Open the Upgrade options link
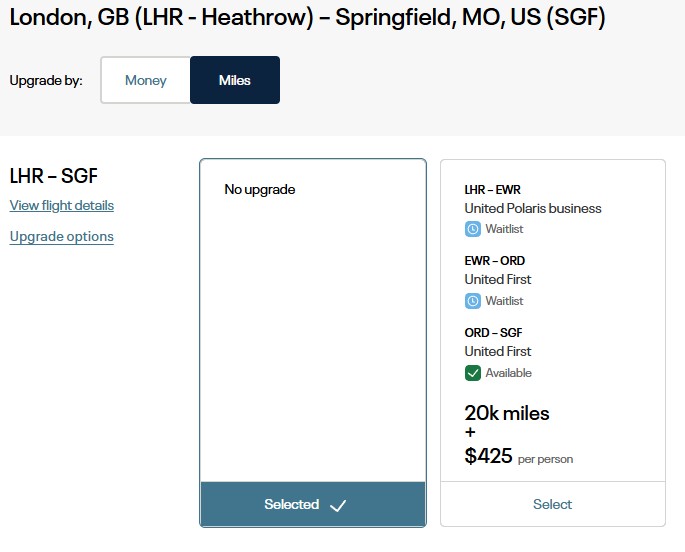The height and width of the screenshot is (552, 685). 62,237
